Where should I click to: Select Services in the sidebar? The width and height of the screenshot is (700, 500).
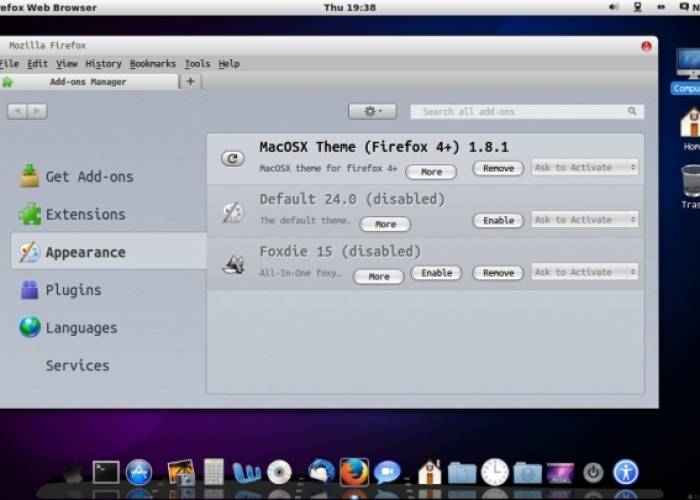point(78,366)
